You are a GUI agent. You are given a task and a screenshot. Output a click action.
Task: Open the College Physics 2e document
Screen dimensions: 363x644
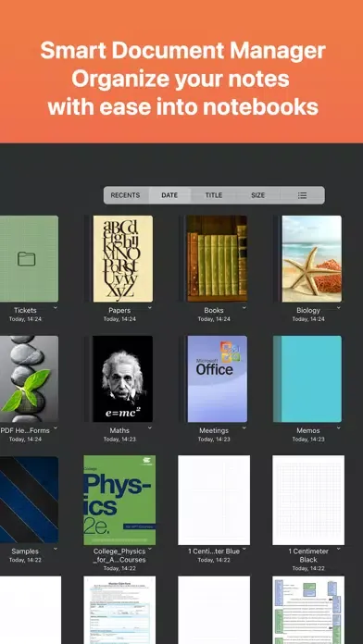(x=119, y=500)
